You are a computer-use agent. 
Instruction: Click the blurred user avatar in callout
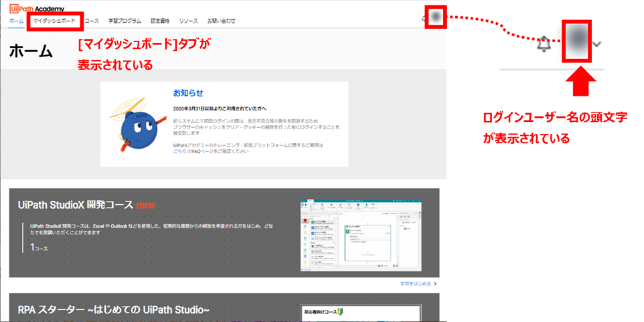tap(576, 41)
